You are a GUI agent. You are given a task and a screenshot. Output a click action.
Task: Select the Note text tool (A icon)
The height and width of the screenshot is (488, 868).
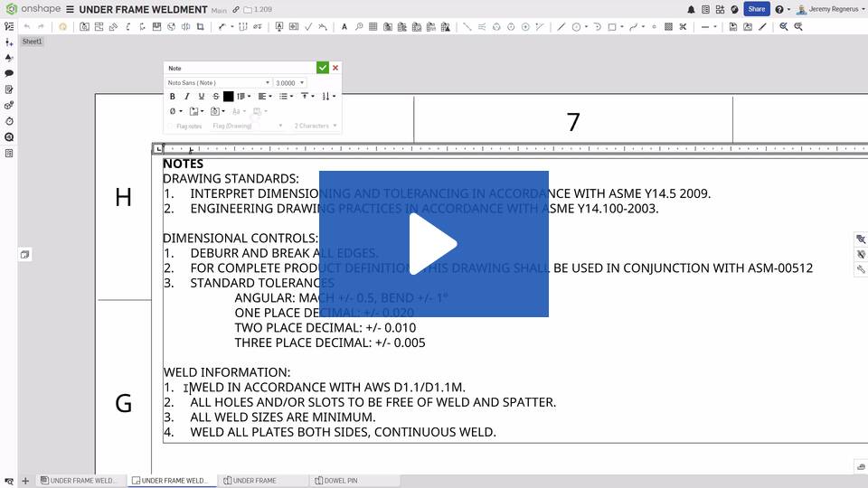(x=344, y=26)
